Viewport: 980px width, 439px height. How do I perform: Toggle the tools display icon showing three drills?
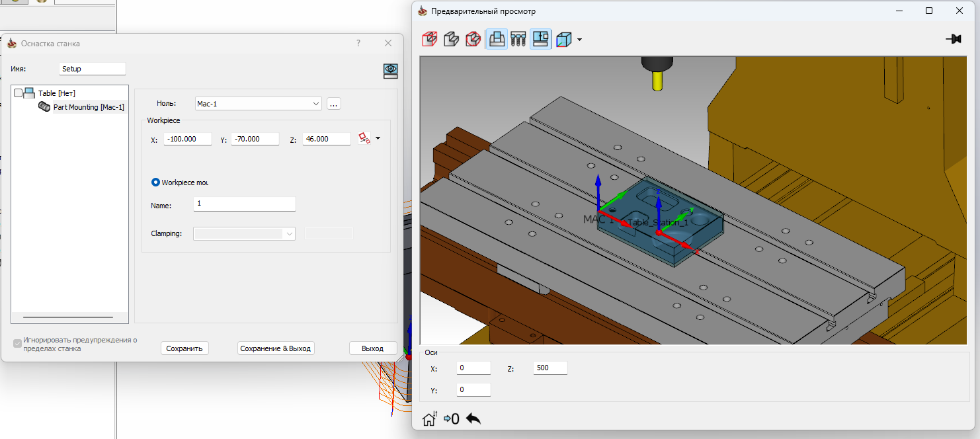pyautogui.click(x=518, y=40)
